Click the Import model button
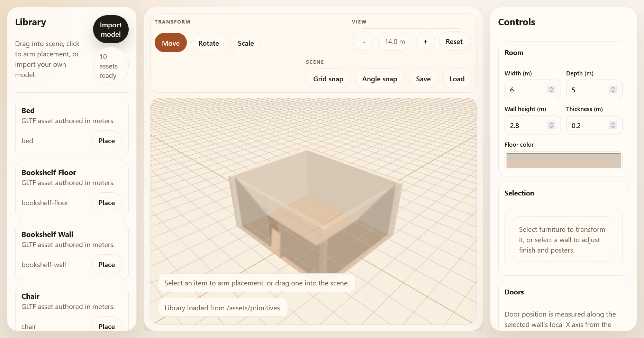The image size is (644, 338). (x=111, y=29)
